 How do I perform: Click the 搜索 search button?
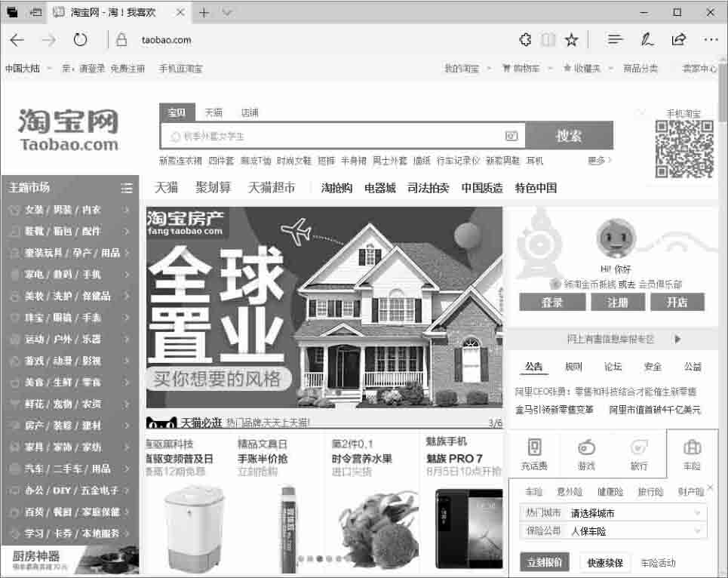click(x=570, y=136)
